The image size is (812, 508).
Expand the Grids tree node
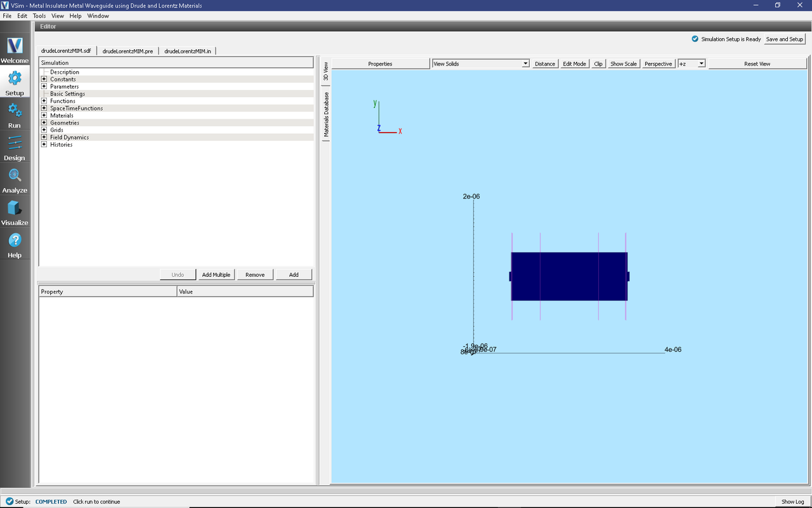point(44,130)
